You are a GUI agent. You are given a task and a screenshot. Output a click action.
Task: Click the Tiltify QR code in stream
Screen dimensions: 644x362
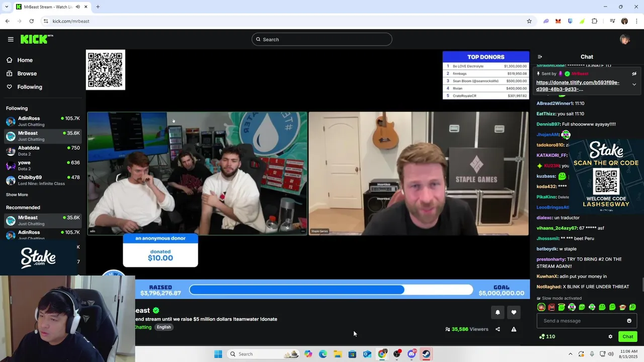[106, 70]
